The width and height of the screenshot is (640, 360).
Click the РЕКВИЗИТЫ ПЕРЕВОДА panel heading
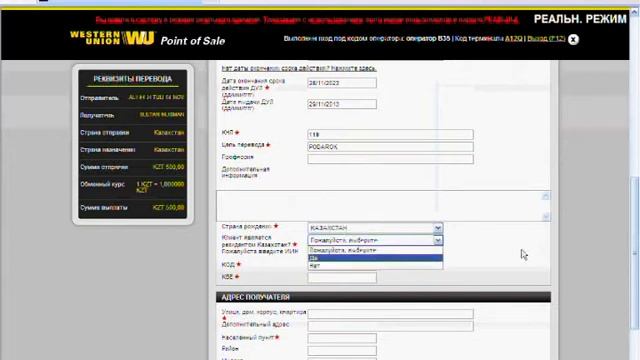[133, 79]
